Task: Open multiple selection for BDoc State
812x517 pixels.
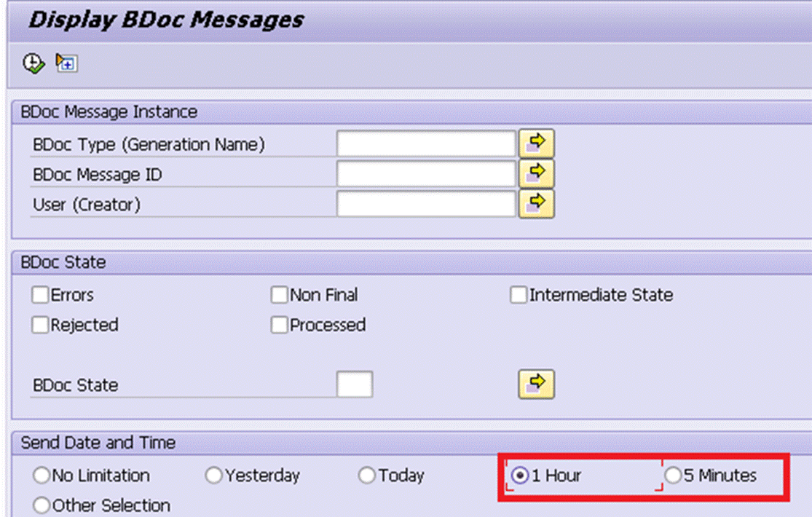Action: point(536,384)
